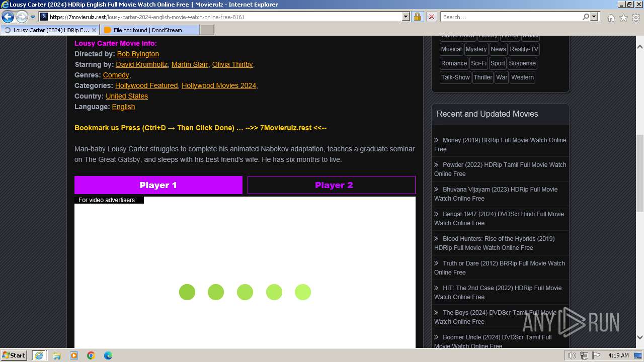The height and width of the screenshot is (362, 644).
Task: Select Player 1 tab
Action: point(158,185)
